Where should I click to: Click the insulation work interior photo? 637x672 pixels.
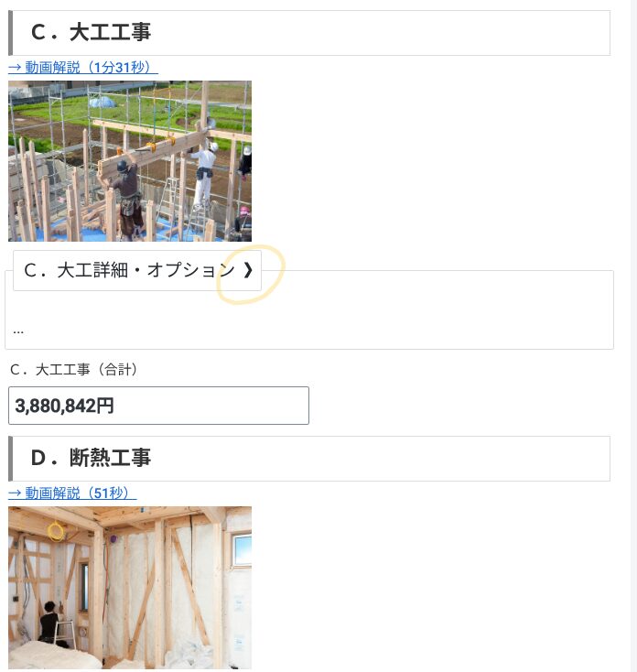coord(130,588)
